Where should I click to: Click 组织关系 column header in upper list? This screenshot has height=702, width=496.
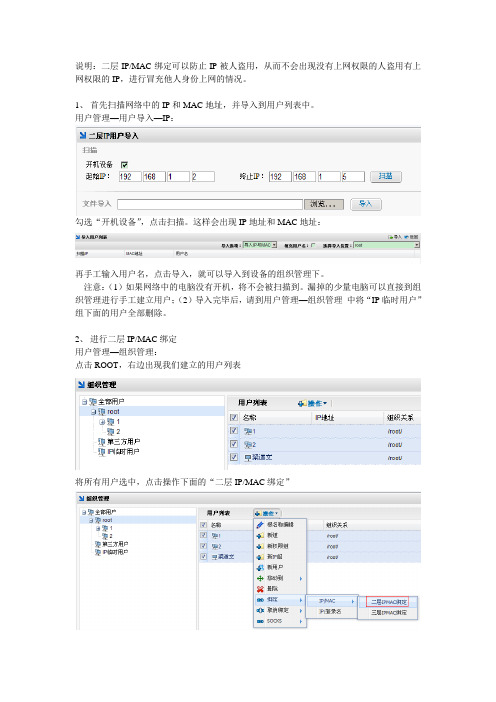(x=400, y=417)
